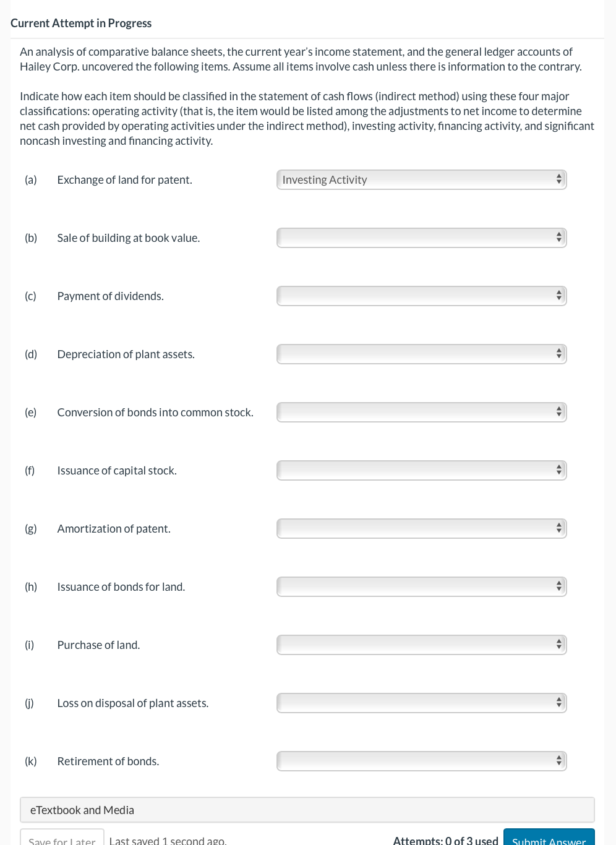Click the up-down stepper arrows on the Investing Activity selector

click(558, 179)
